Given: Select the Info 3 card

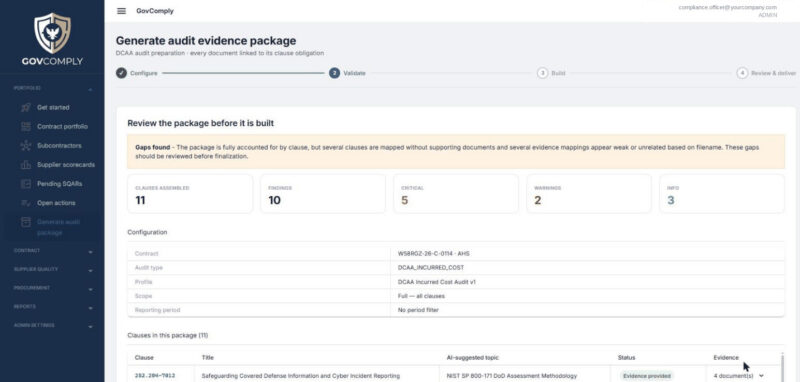Looking at the screenshot, I should (722, 194).
